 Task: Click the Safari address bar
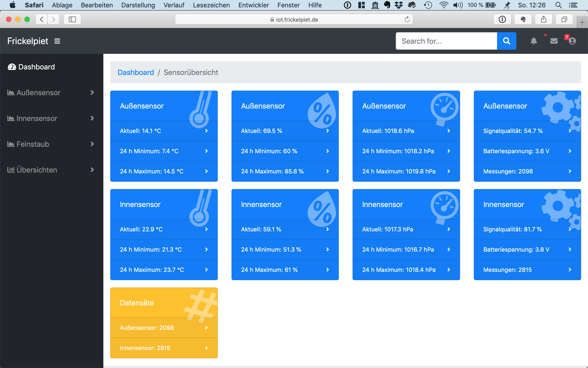point(294,19)
